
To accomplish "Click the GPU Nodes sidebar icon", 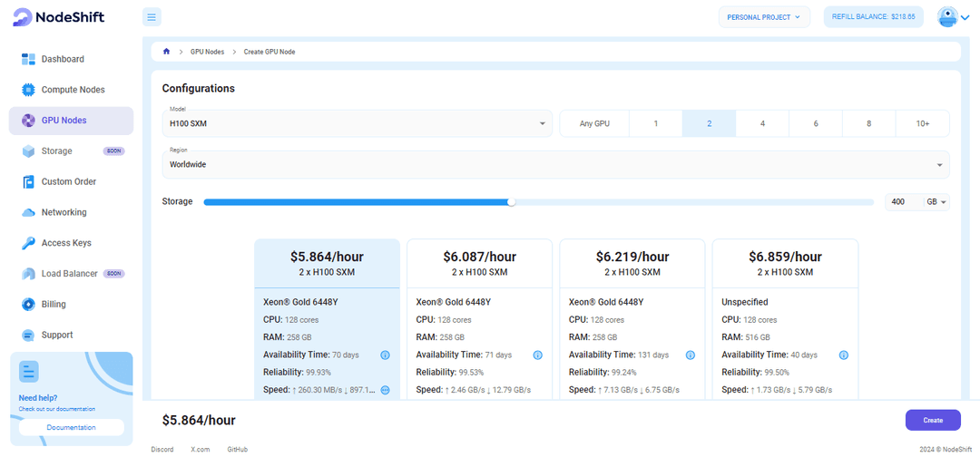I will (28, 121).
